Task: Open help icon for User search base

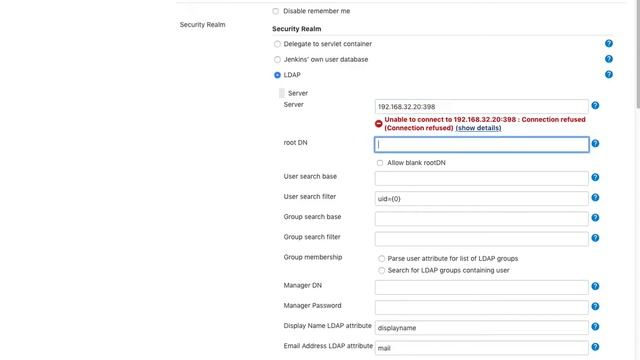Action: (x=595, y=178)
